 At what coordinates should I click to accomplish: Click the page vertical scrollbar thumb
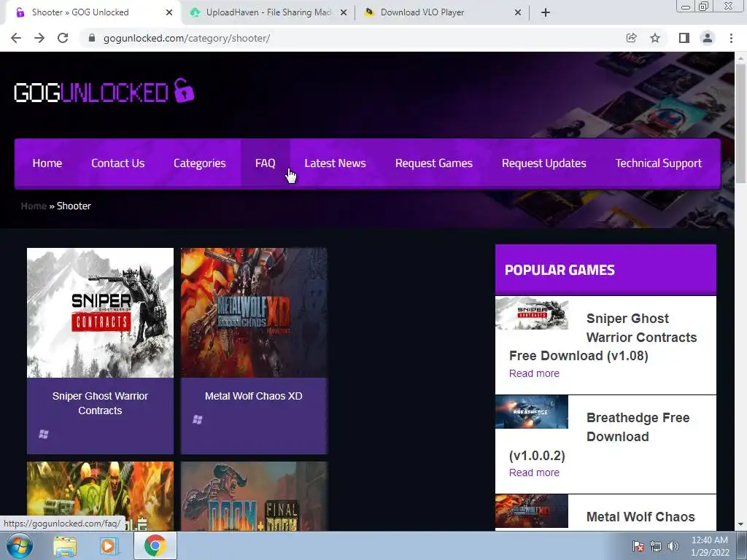pos(740,124)
